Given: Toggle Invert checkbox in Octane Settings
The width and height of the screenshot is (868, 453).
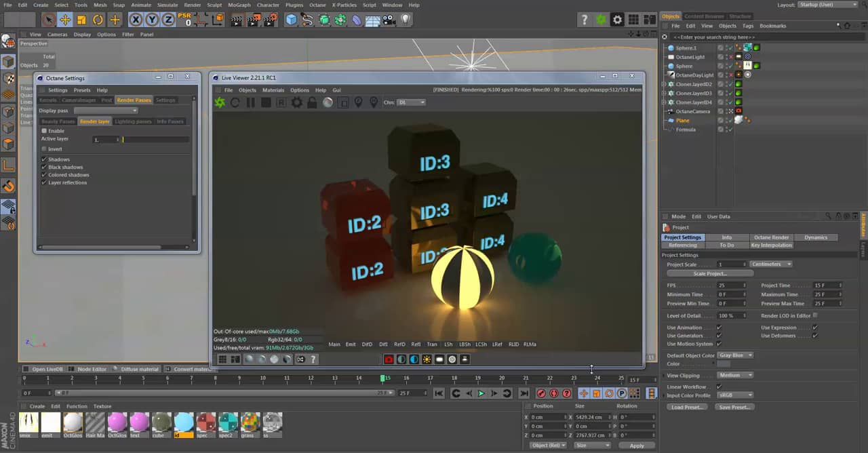Looking at the screenshot, I should pos(44,149).
